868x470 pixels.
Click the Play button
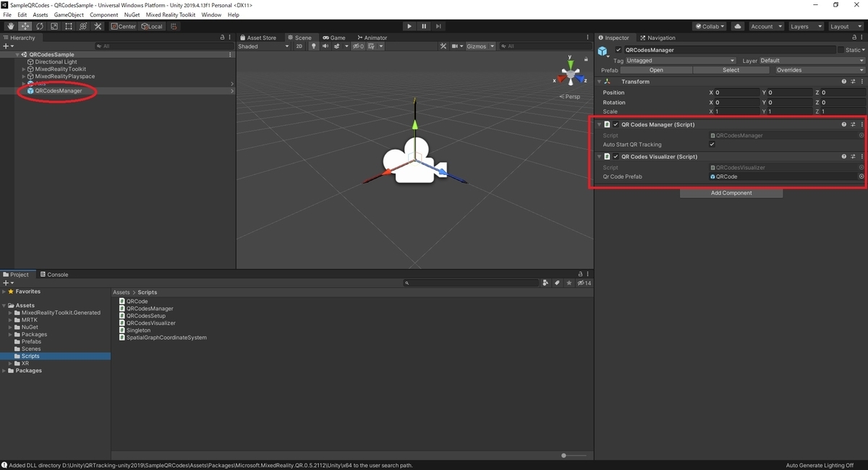[409, 26]
